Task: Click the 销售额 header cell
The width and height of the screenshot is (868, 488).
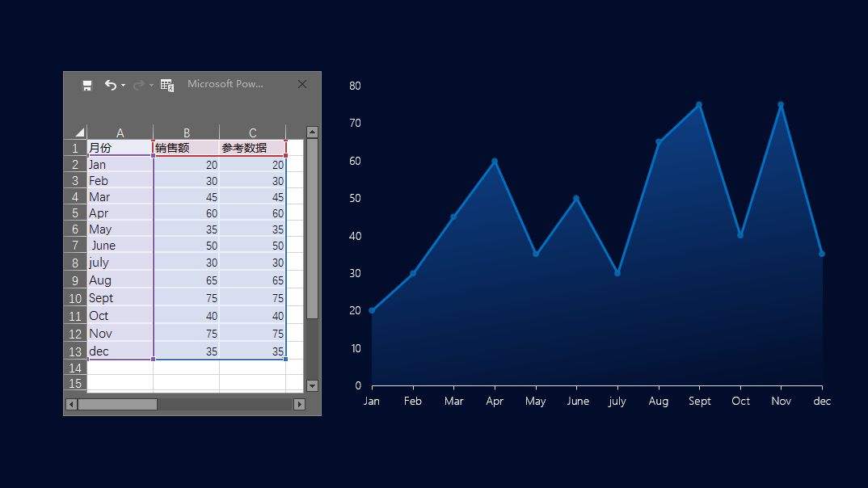Action: [x=187, y=148]
